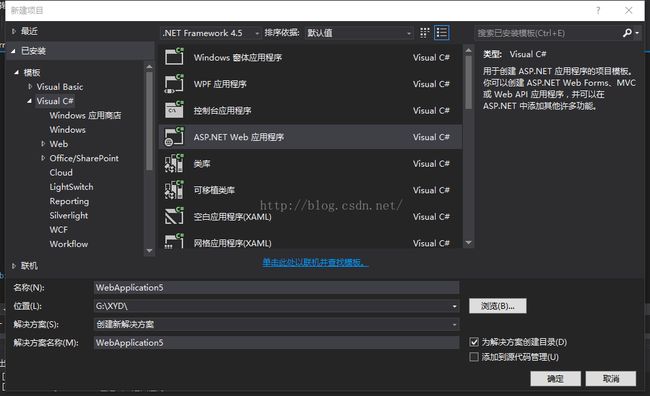Expand the Visual Basic tree node
This screenshot has width=650, height=396.
click(x=30, y=87)
